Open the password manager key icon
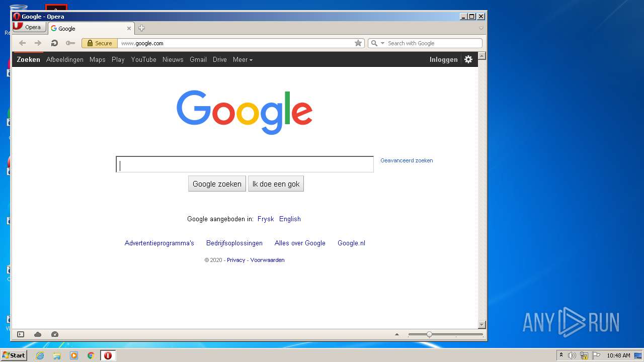The image size is (644, 362). 70,43
